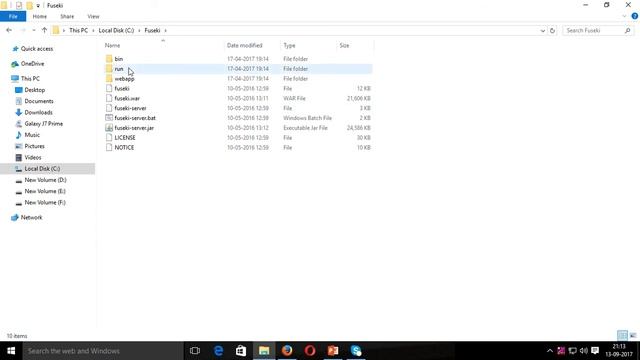Open the Home ribbon tab

click(40, 16)
